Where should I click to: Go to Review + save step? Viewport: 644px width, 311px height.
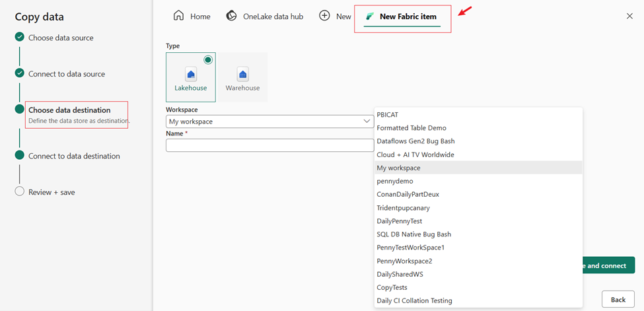point(52,192)
